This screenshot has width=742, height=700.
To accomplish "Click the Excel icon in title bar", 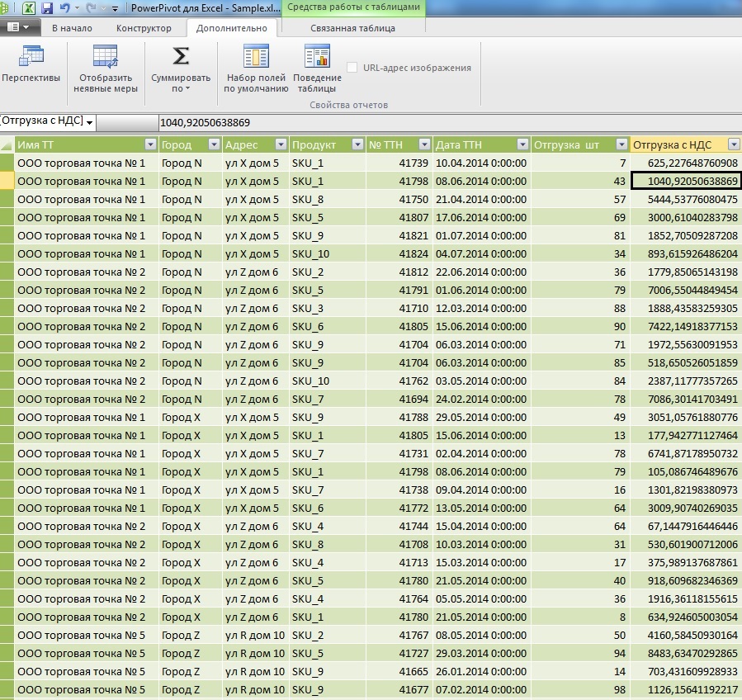I will (x=28, y=8).
